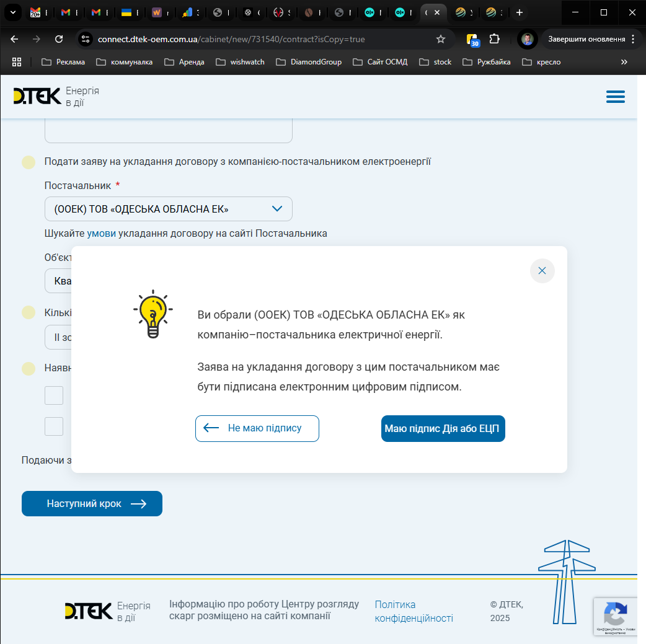Viewport: 646px width, 644px height.
Task: Switch to the coffee bean icon tab
Action: coord(313,12)
